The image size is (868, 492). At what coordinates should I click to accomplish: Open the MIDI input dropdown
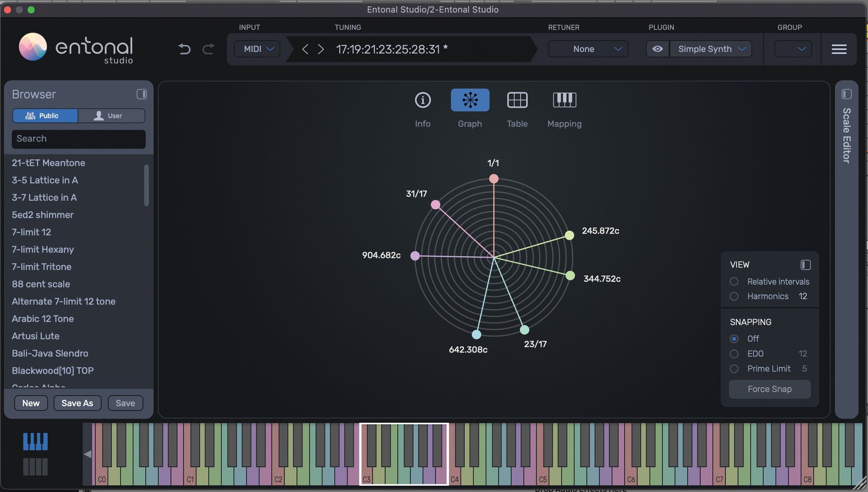click(x=257, y=49)
